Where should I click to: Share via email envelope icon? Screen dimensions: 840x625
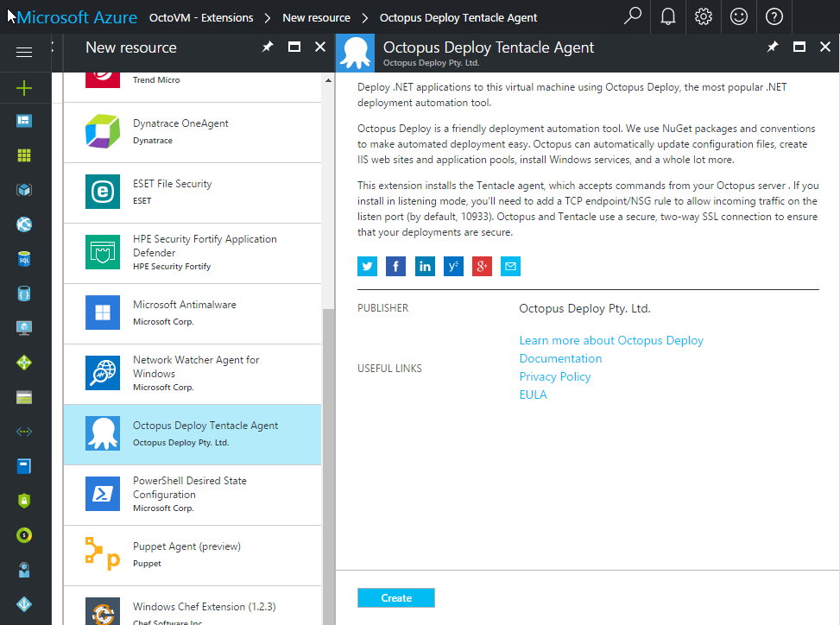510,266
